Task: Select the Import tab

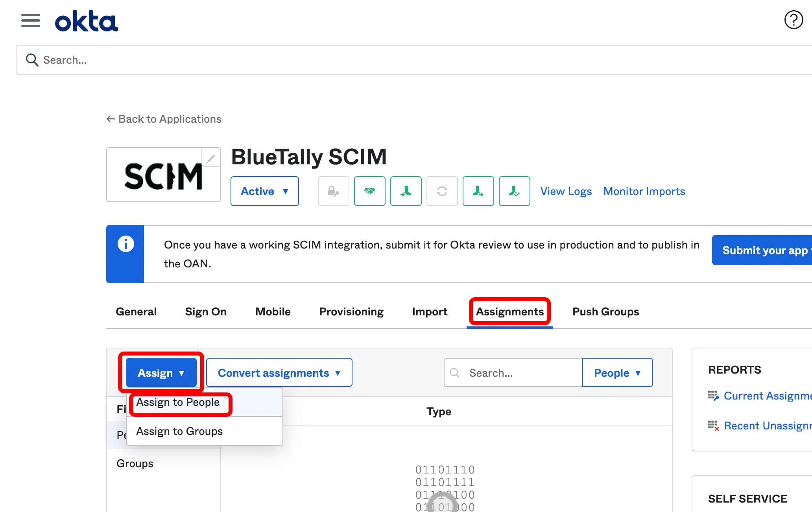Action: (x=430, y=311)
